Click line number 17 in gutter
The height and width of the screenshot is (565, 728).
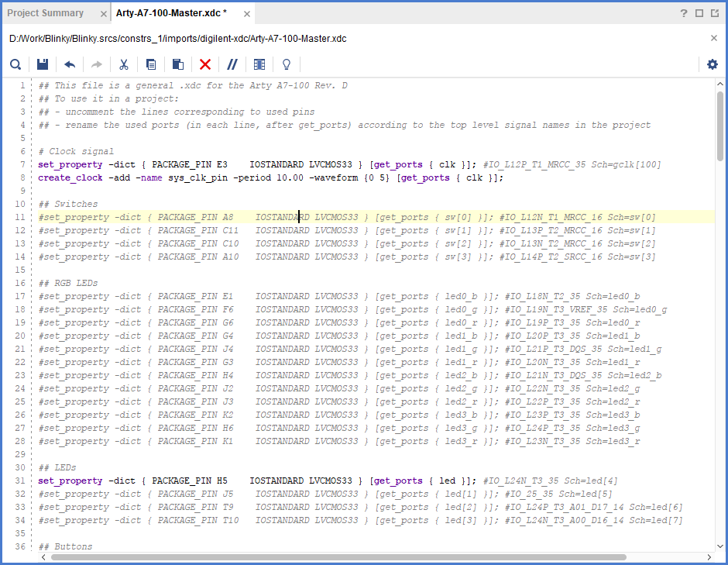click(x=20, y=296)
